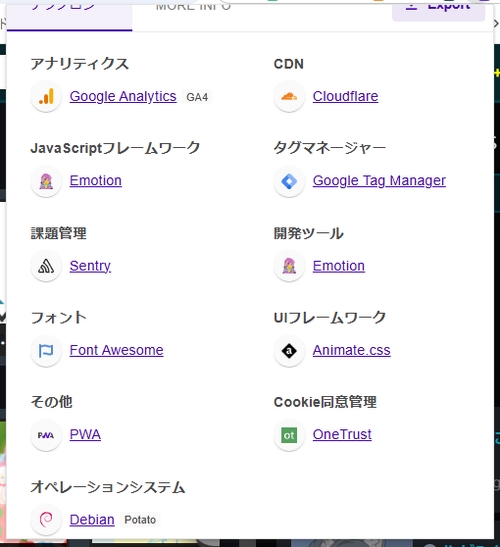This screenshot has height=547, width=500.
Task: Click the 課題管理 heading
Action: click(58, 233)
